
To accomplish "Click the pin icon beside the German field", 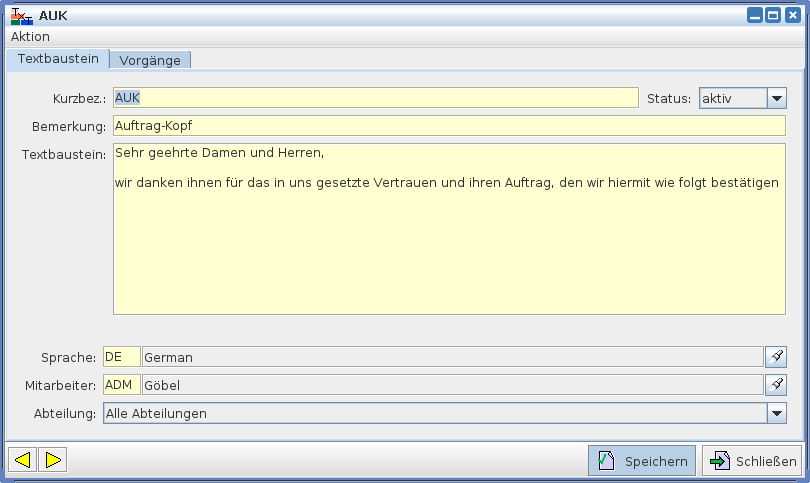I will click(x=776, y=357).
